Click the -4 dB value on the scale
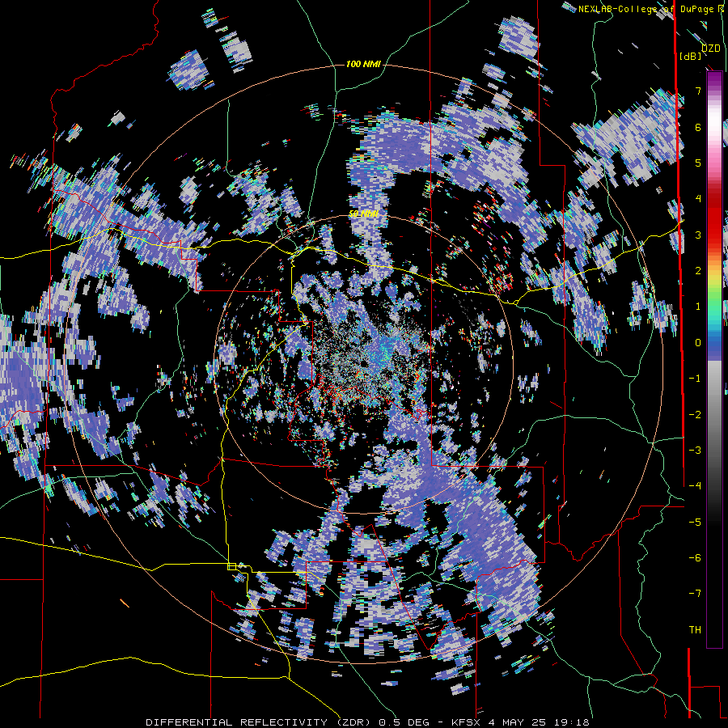The image size is (728, 728). coord(695,486)
